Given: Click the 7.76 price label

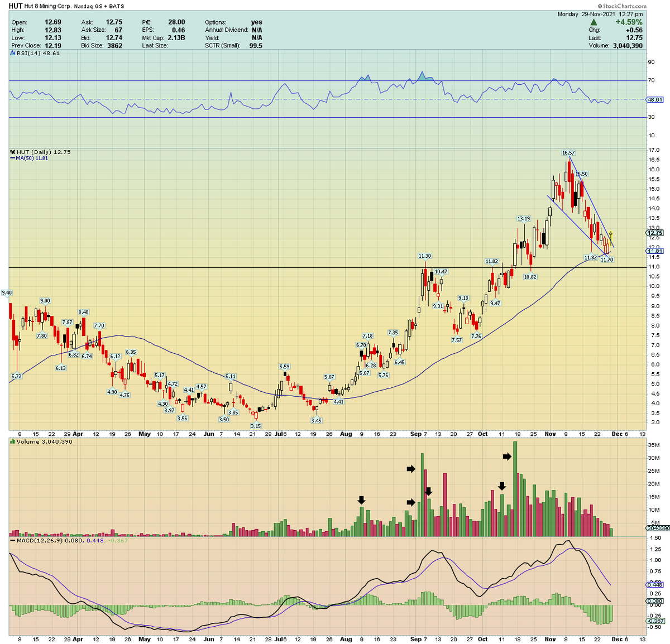Looking at the screenshot, I should (x=476, y=336).
